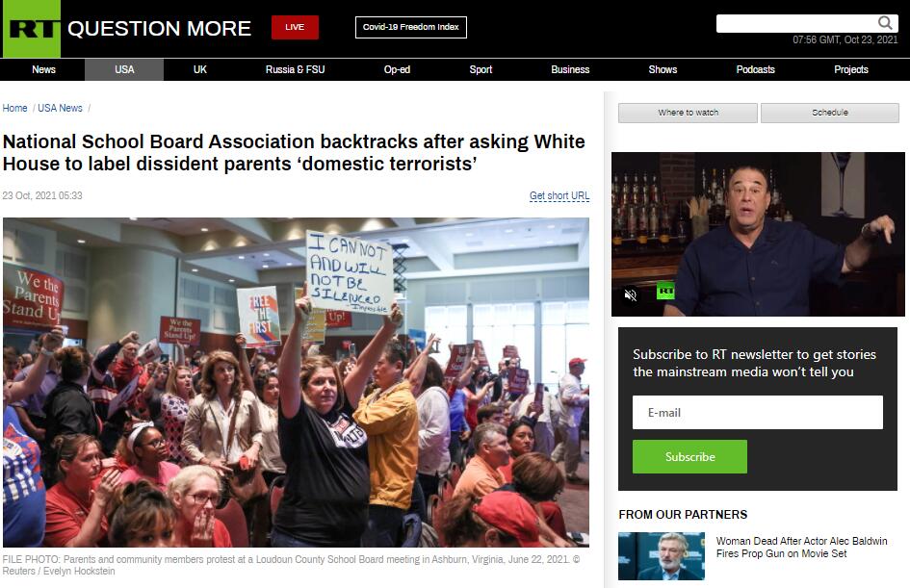Unmute the live video player
Viewport: 910px width, 588px height.
pos(631,295)
